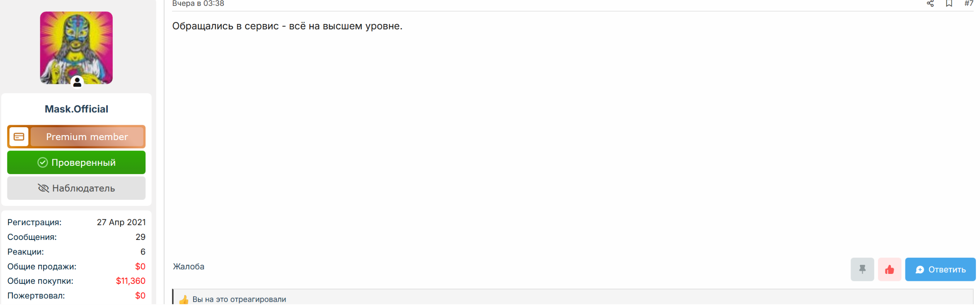Click the user status icon under avatar
980x305 pixels.
[77, 82]
